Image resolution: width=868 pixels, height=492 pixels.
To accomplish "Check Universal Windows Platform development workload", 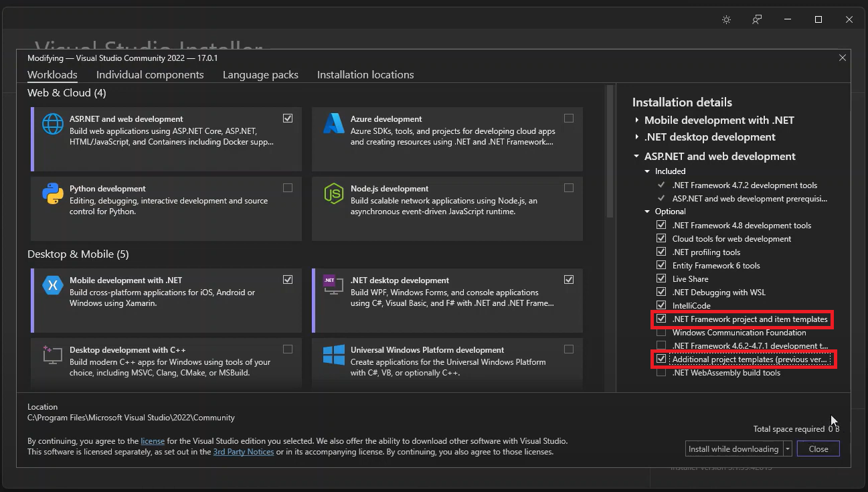I will (569, 349).
